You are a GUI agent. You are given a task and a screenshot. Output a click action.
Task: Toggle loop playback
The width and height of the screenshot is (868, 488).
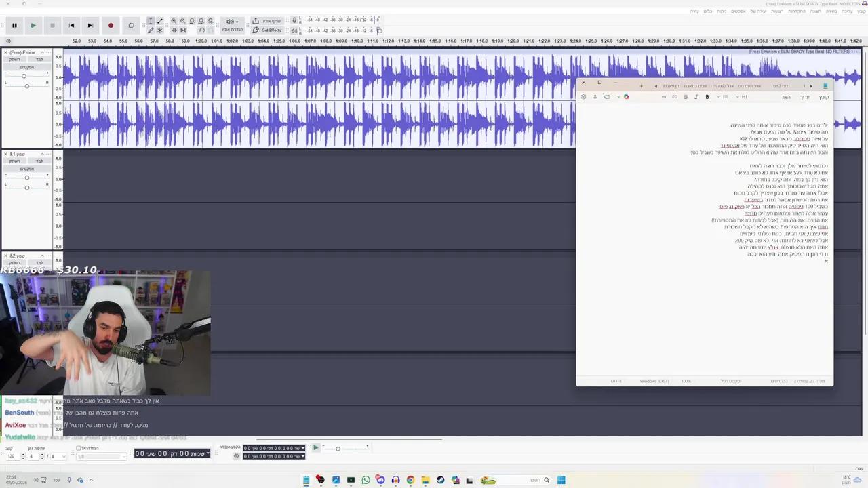click(x=131, y=26)
